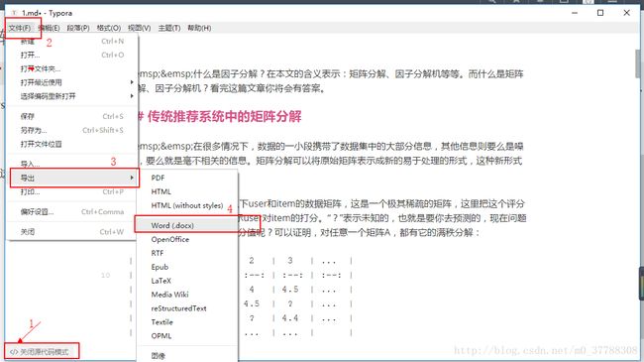Open the 主题(T) menu
Viewport: 644px width, 362px height.
point(169,28)
